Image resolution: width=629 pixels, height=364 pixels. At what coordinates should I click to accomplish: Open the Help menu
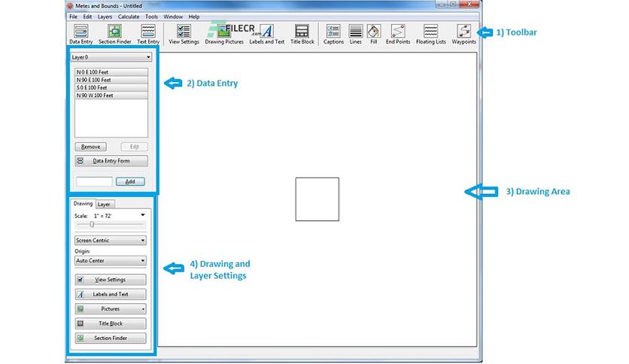click(194, 17)
